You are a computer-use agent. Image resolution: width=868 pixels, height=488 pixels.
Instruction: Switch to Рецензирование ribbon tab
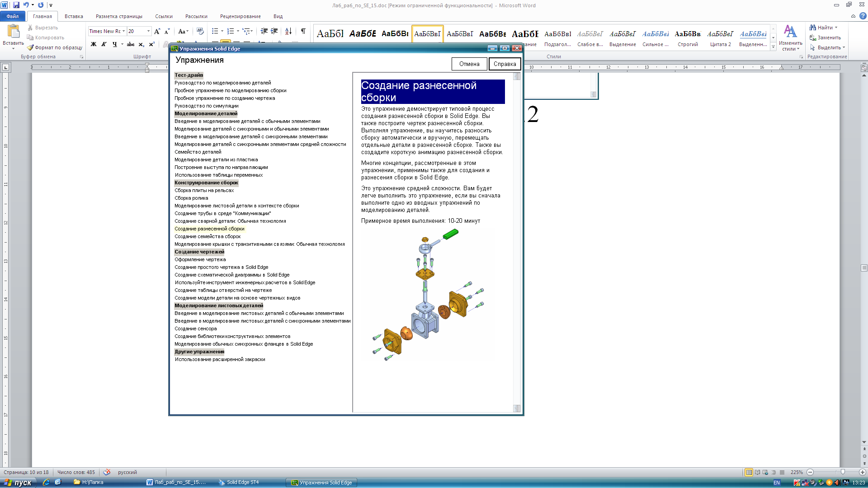241,16
